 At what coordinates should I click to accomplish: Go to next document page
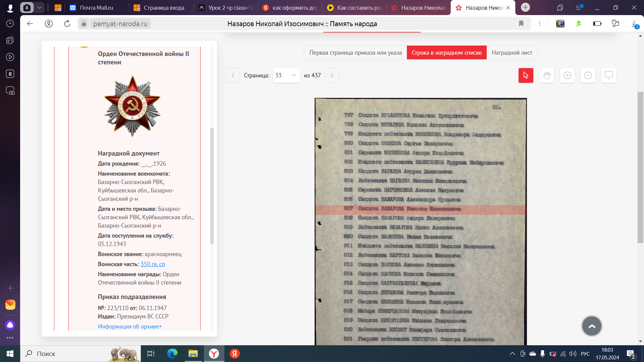tap(332, 75)
